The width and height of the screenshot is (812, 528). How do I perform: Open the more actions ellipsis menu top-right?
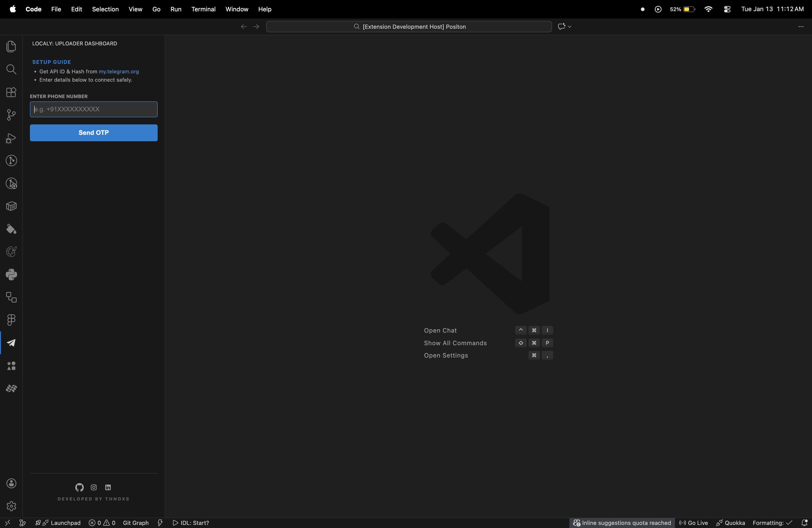801,26
